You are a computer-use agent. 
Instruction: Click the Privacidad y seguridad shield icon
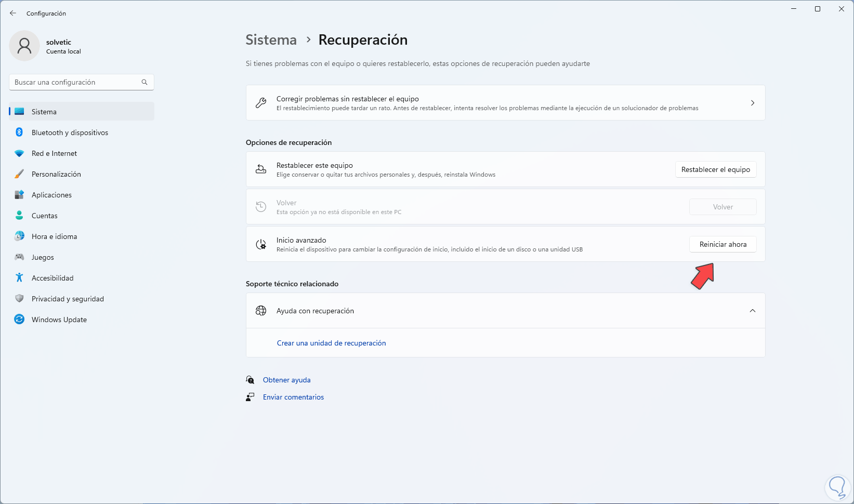19,299
